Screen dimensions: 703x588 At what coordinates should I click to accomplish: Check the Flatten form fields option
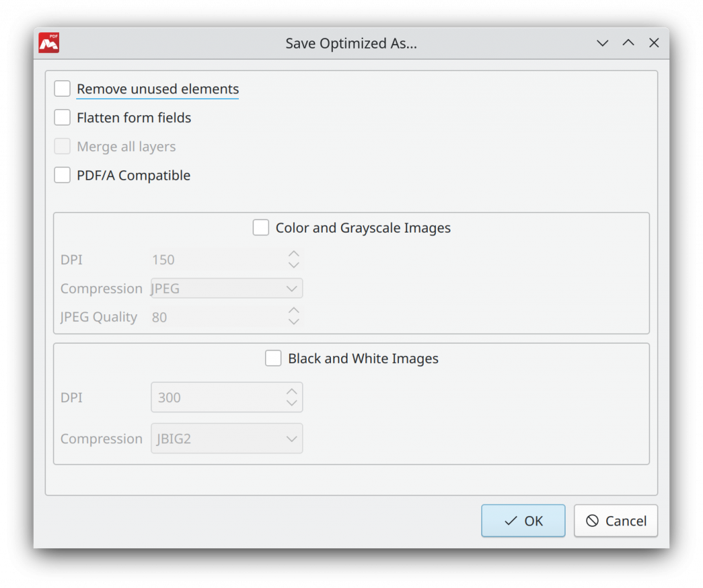[x=62, y=117]
